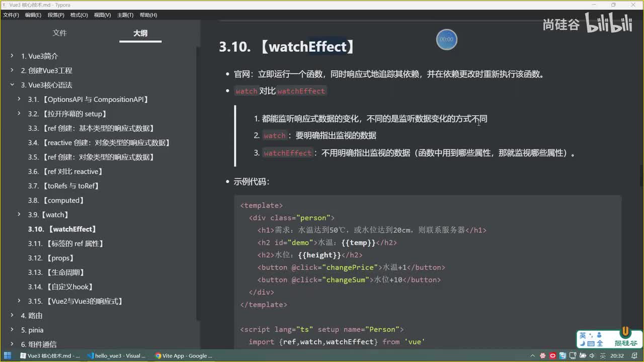Go to '3.8.【computed】' heading
Screen dimensions: 644x362
point(56,200)
